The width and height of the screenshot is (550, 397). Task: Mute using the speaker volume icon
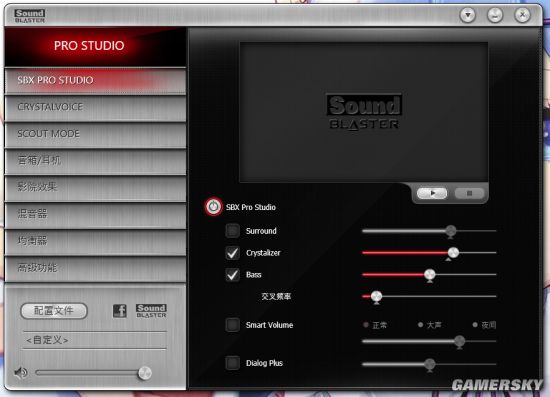20,372
